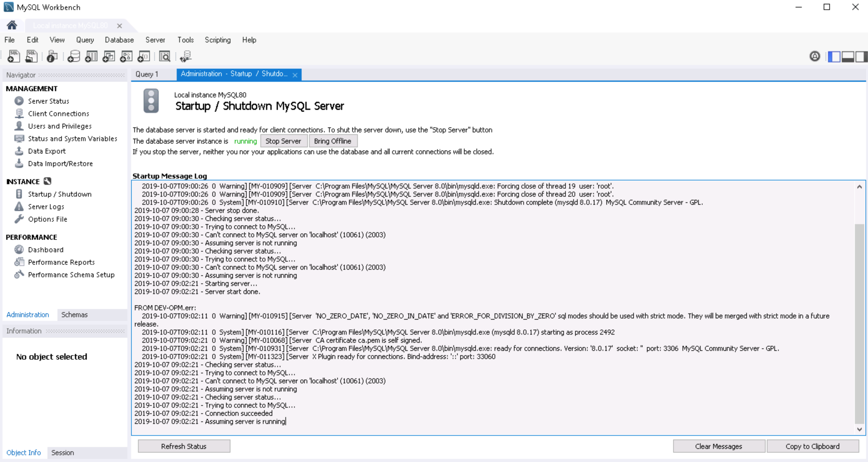
Task: Open Server Logs in Navigator
Action: click(x=46, y=207)
